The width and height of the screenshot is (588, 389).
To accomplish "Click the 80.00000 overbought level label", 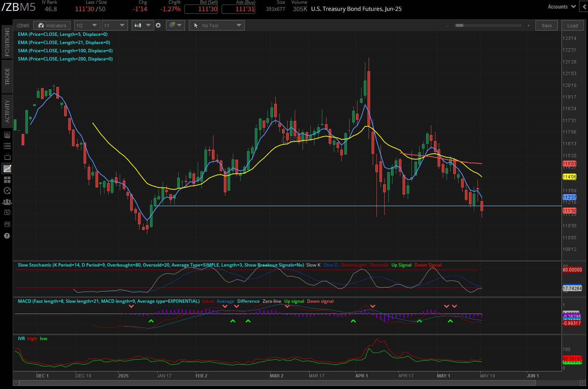I will [572, 270].
